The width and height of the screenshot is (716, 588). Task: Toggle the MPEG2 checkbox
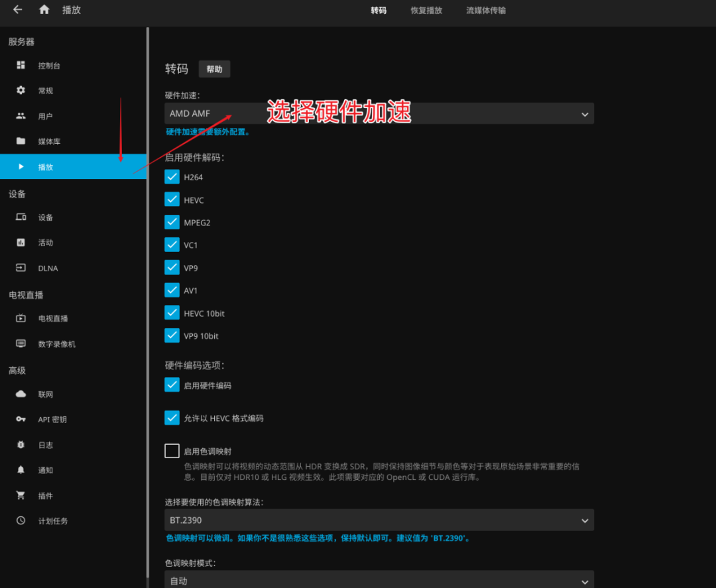tap(172, 222)
